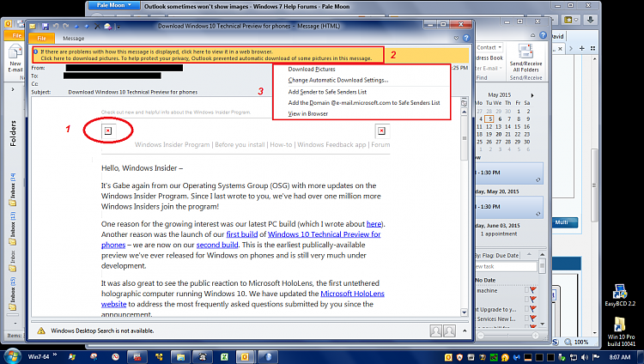Click Outlook zoom slider plus end
The width and height of the screenshot is (644, 364).
[536, 336]
